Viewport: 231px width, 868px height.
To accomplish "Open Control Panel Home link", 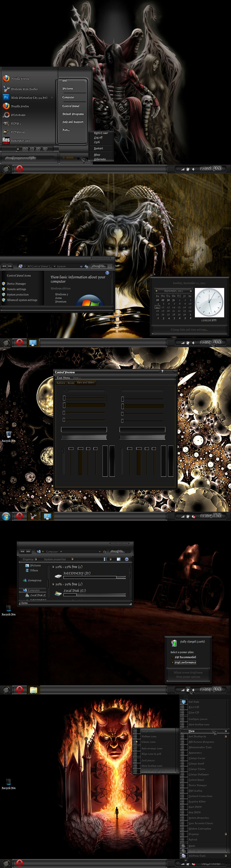I will [19, 276].
